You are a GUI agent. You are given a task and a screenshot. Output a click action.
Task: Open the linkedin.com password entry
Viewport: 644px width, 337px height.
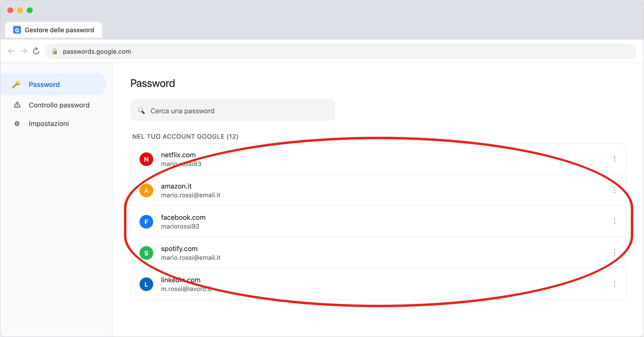[378, 284]
